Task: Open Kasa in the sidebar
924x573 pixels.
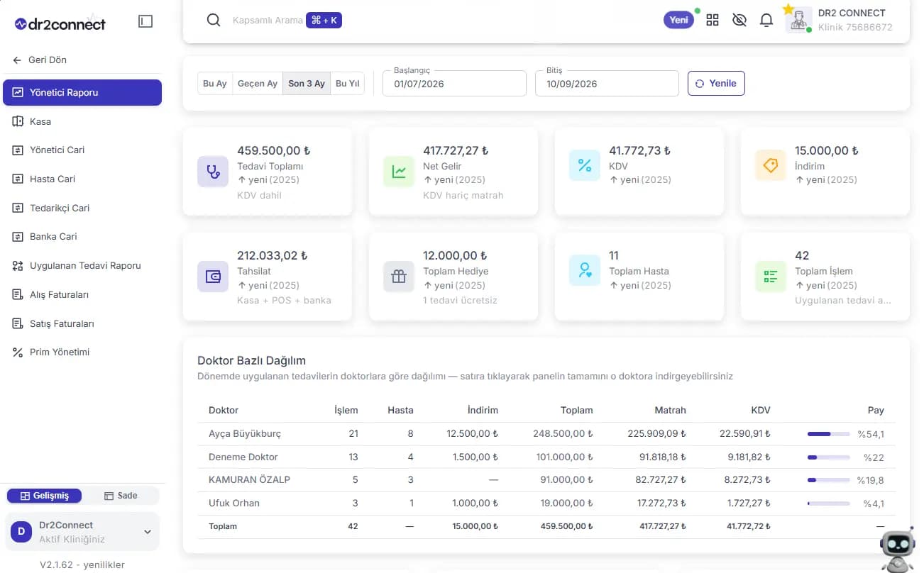Action: [82, 121]
